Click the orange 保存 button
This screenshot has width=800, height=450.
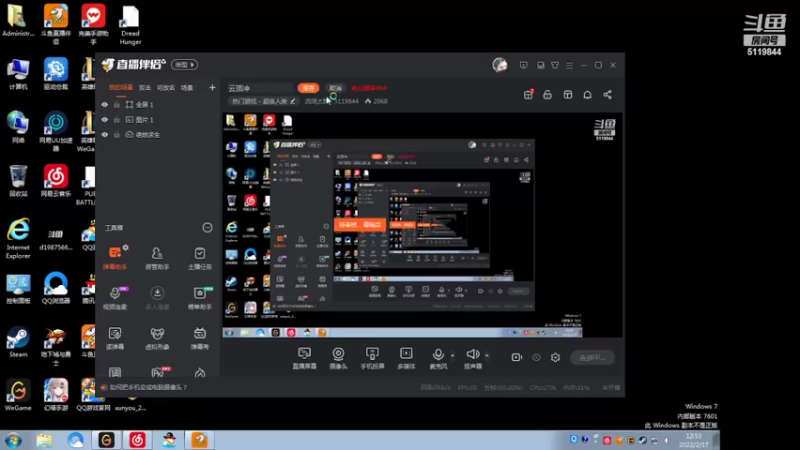pyautogui.click(x=308, y=88)
